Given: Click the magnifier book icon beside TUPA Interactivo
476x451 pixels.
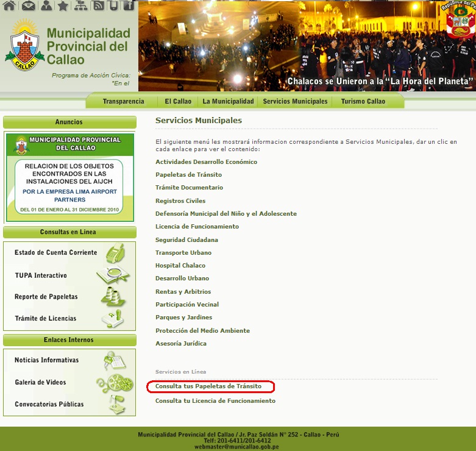Looking at the screenshot, I should pos(113,275).
